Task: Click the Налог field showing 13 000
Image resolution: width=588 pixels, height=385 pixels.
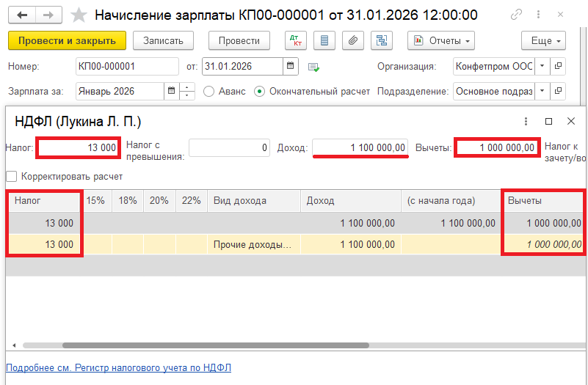Action: (79, 147)
